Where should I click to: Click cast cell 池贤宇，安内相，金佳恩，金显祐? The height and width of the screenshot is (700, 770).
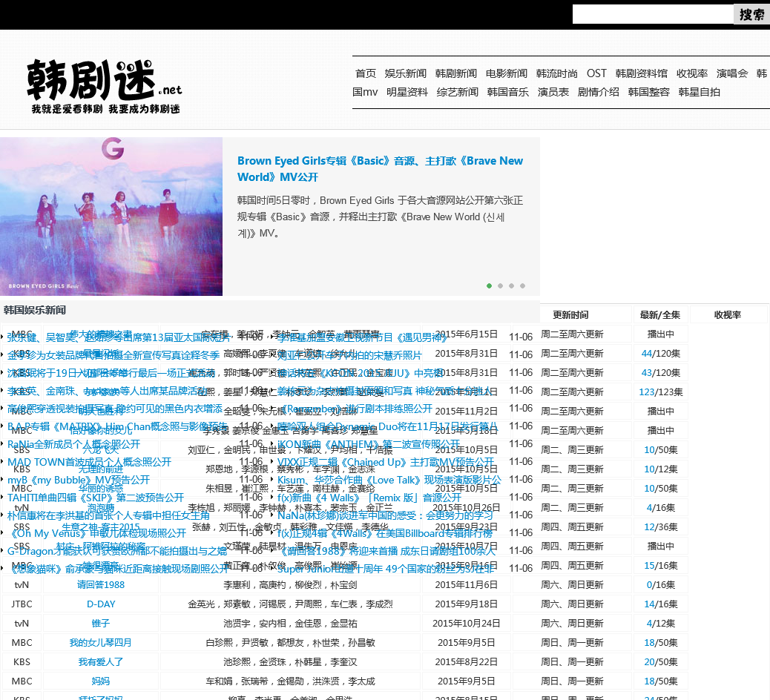290,624
